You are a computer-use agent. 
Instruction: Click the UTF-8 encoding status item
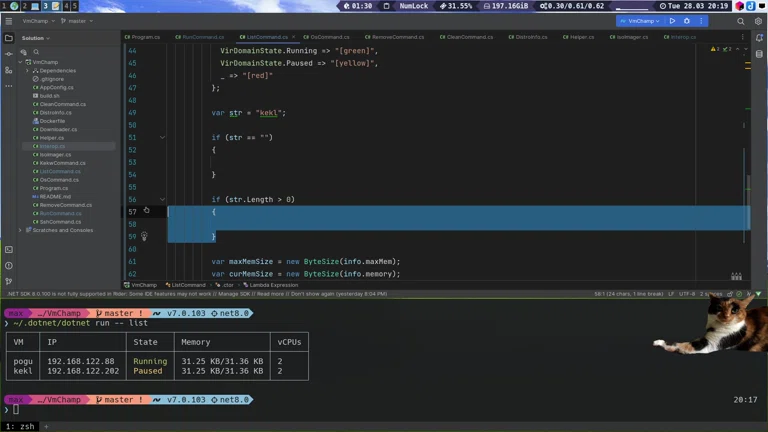click(x=687, y=294)
